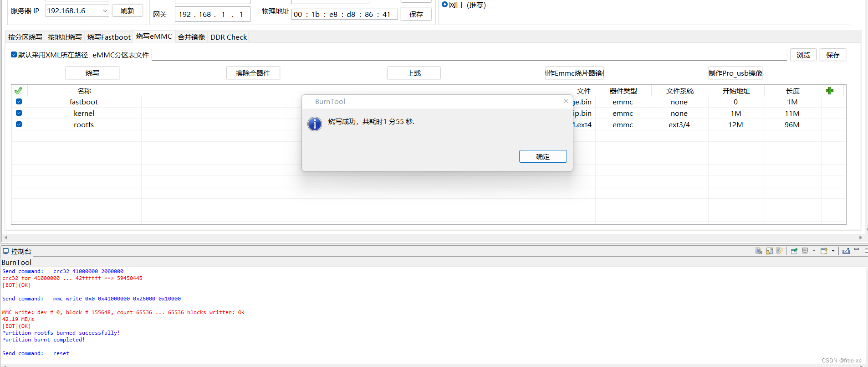The height and width of the screenshot is (367, 868).
Task: Click the 名称 column header
Action: point(84,91)
